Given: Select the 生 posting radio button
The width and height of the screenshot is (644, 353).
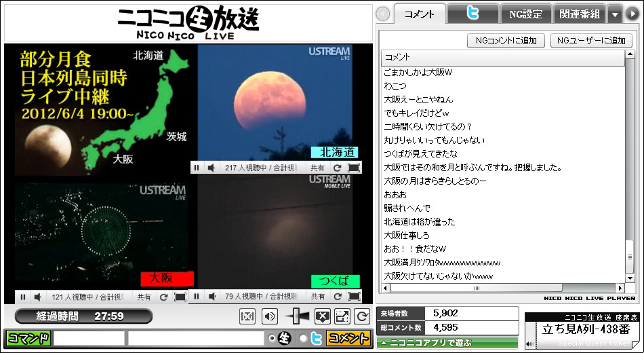Looking at the screenshot, I should (x=271, y=339).
